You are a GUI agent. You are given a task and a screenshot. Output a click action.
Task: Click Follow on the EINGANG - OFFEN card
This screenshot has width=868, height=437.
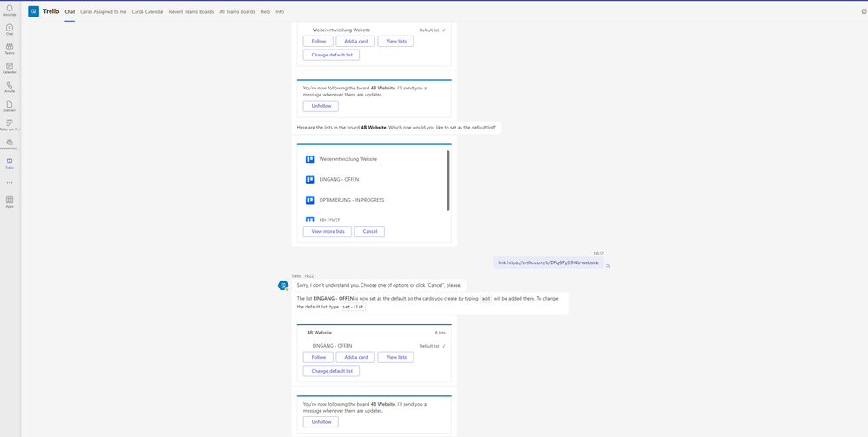coord(318,357)
